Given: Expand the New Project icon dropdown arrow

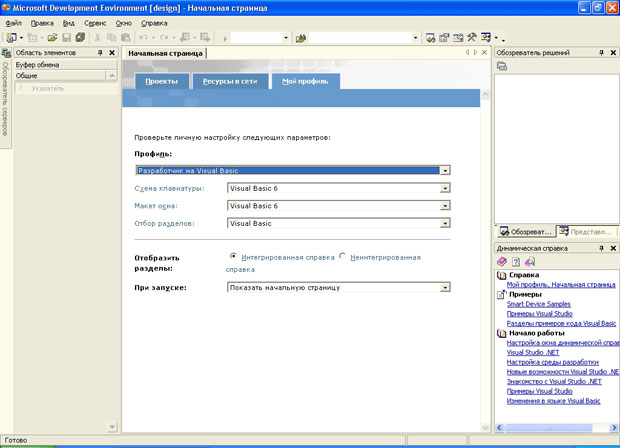Looking at the screenshot, I should (x=21, y=38).
